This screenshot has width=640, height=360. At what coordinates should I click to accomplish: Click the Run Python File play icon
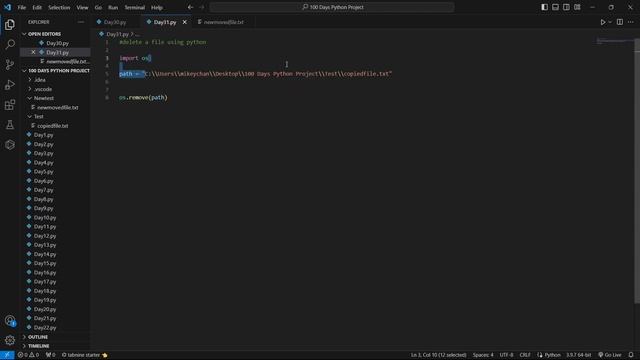click(x=602, y=22)
